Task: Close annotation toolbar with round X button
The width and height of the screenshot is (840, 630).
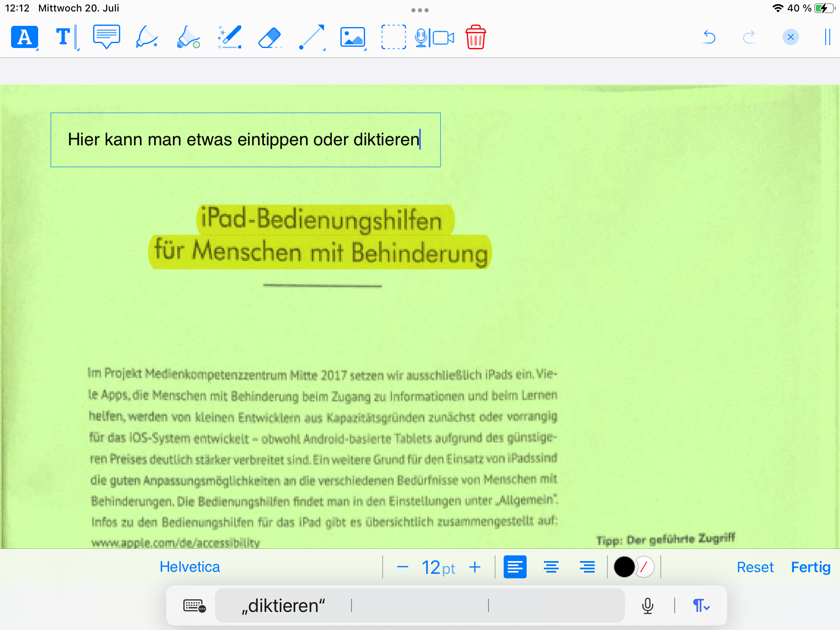Action: tap(791, 37)
